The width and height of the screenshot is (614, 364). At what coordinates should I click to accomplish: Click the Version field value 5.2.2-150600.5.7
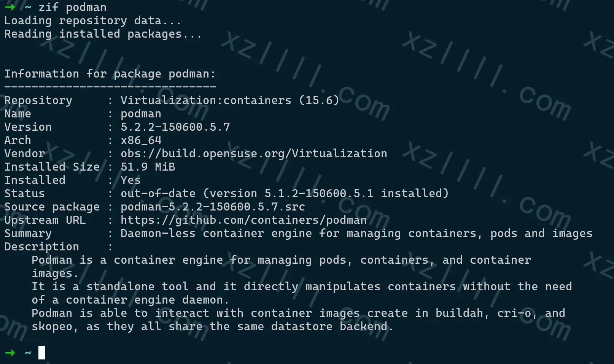point(175,127)
